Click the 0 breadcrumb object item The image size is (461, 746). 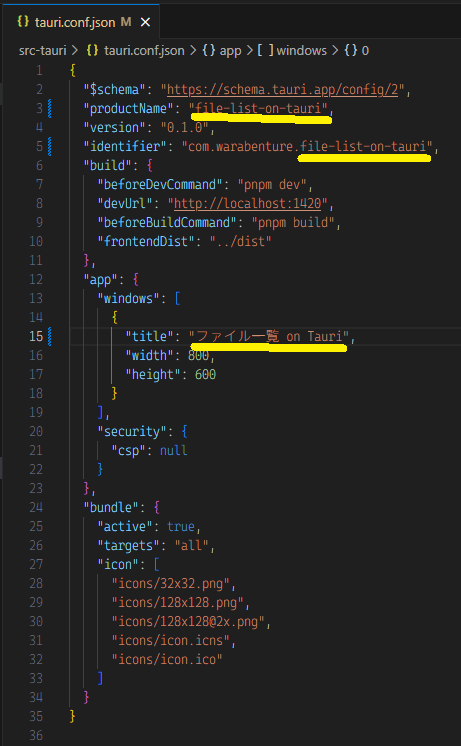pyautogui.click(x=356, y=50)
